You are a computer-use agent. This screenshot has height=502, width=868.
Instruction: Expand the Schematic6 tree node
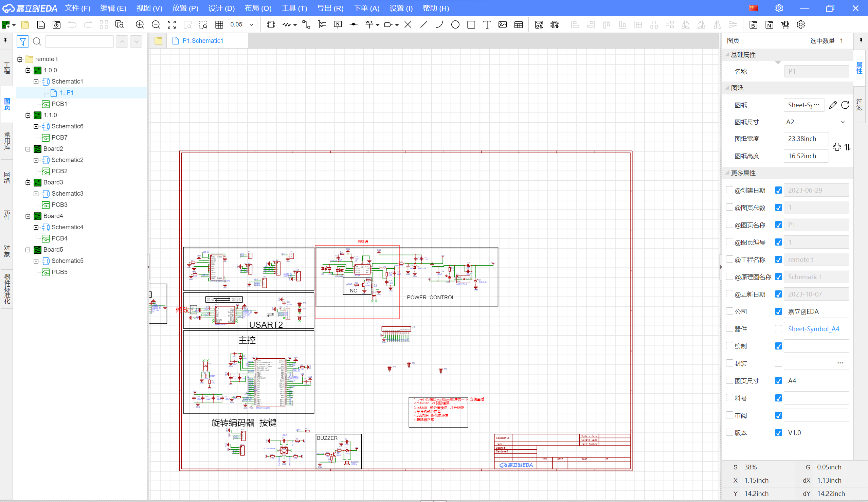(36, 126)
